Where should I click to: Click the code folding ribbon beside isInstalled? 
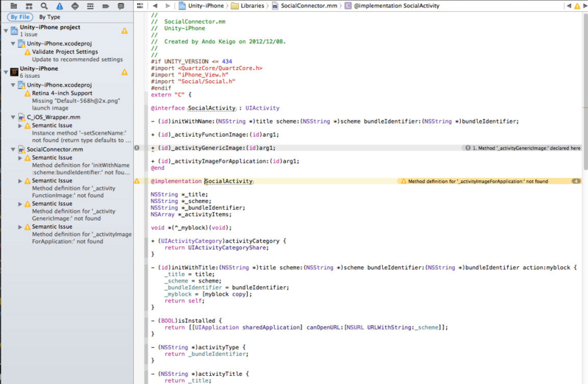146,327
